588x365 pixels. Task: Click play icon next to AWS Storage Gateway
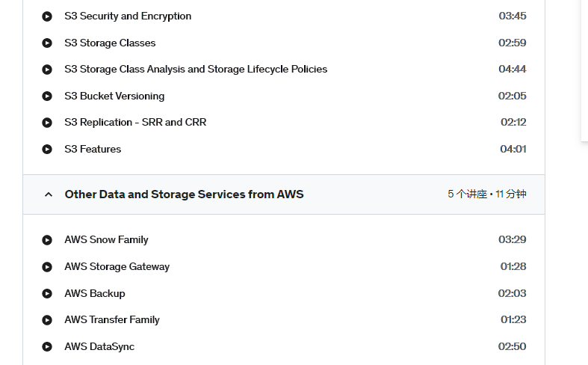pyautogui.click(x=47, y=267)
